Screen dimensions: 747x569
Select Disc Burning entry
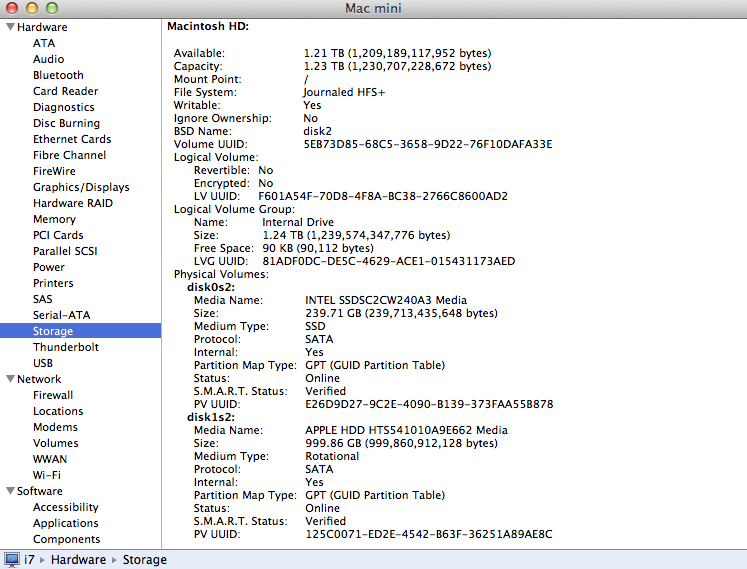[66, 123]
